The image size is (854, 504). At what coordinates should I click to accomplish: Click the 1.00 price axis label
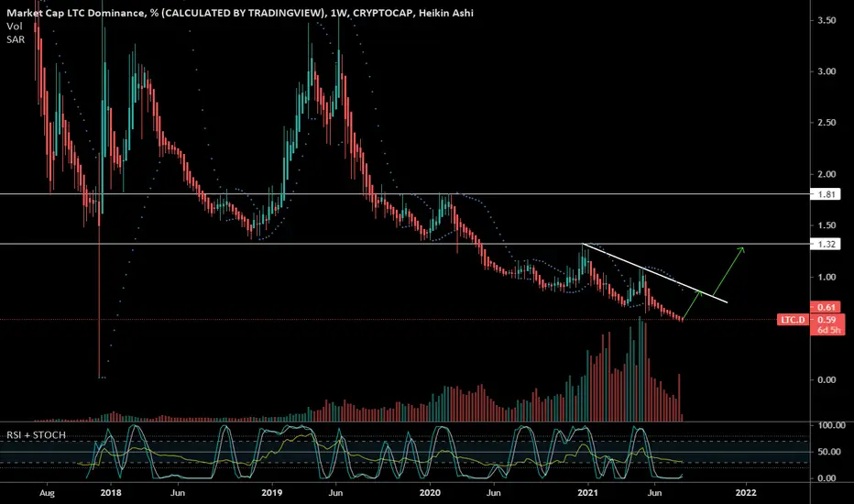[827, 277]
